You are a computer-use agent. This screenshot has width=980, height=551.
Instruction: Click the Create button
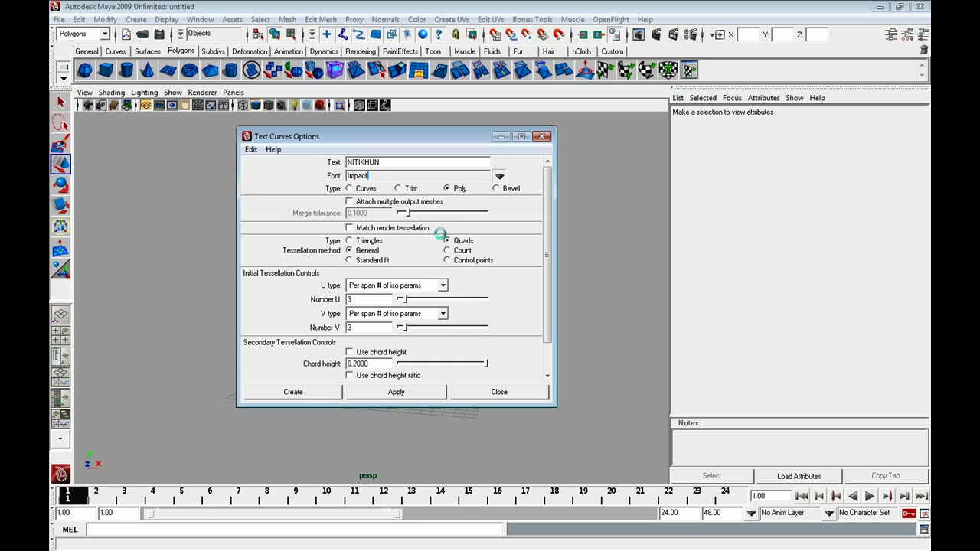point(293,392)
